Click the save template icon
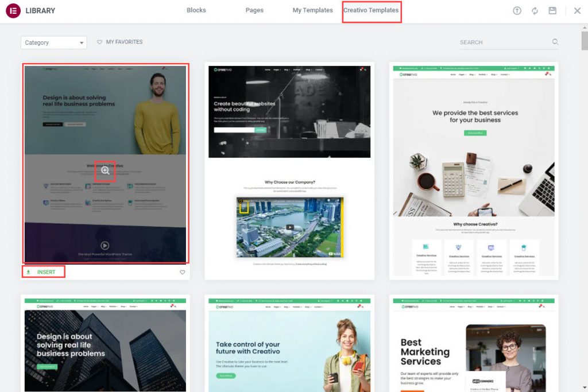The width and height of the screenshot is (588, 392). click(552, 10)
